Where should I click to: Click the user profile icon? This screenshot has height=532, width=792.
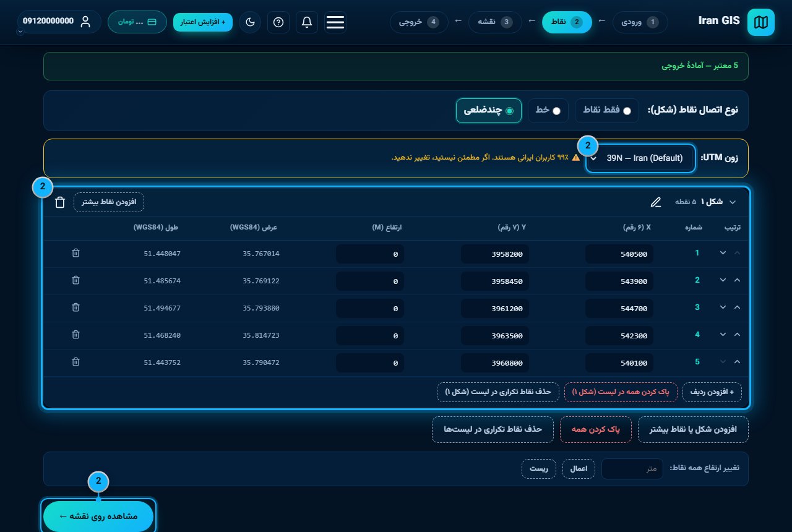pos(85,22)
